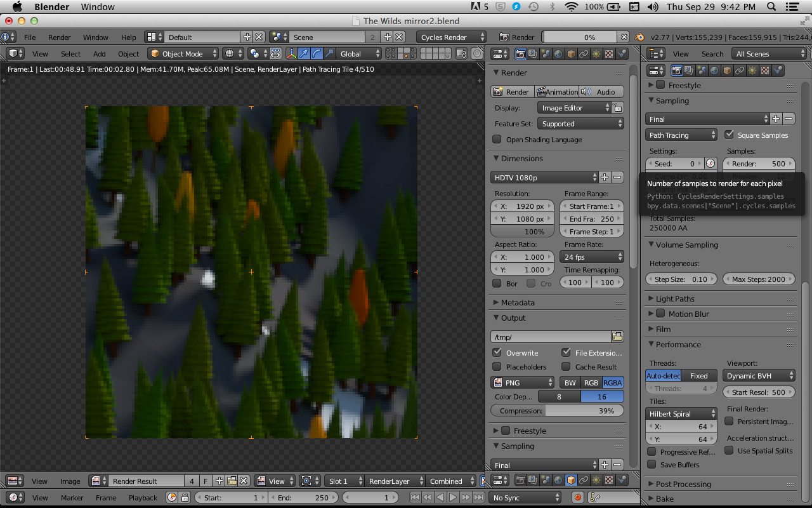
Task: Click the Blender logo in info header
Action: click(x=640, y=37)
